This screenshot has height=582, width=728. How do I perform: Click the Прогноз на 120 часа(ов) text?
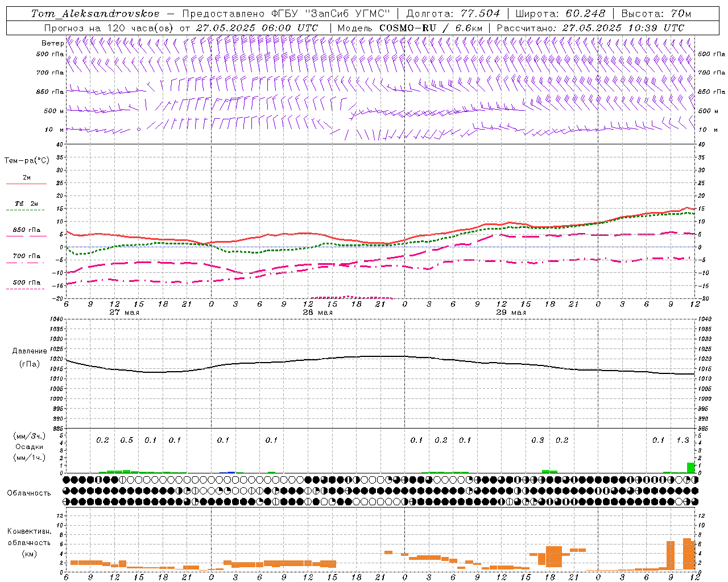pos(109,28)
